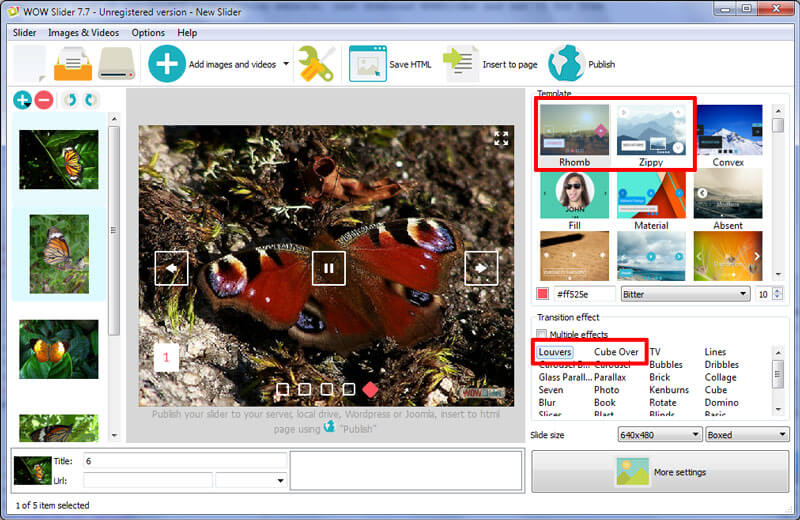The height and width of the screenshot is (520, 800).
Task: Click the blue plus Add images icon
Action: [167, 64]
